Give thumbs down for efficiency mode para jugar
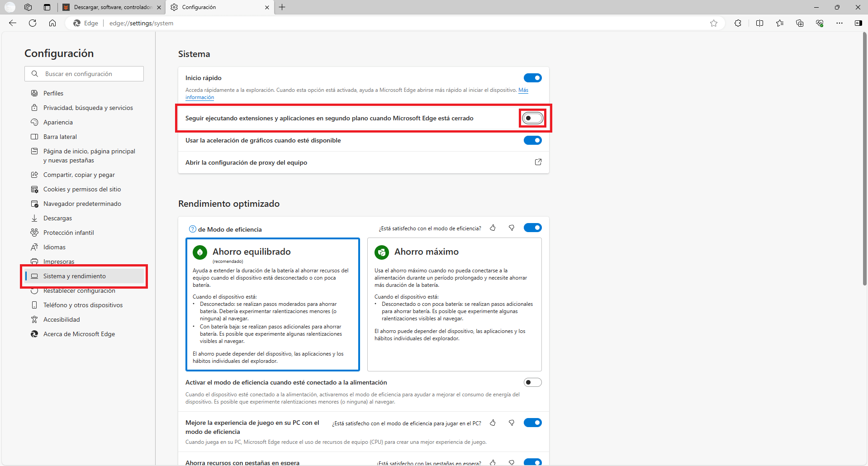Viewport: 868px width, 466px height. [x=512, y=423]
